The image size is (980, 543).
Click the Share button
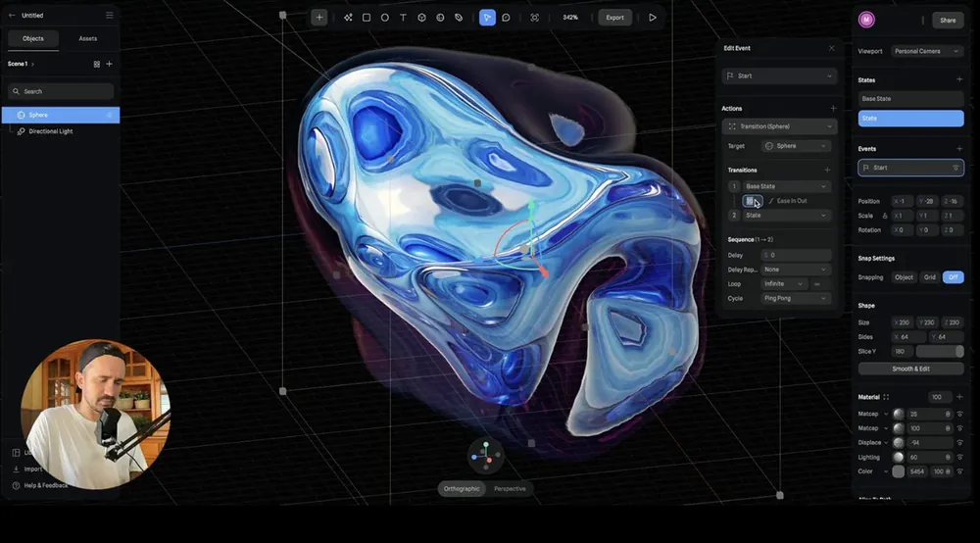tap(948, 20)
